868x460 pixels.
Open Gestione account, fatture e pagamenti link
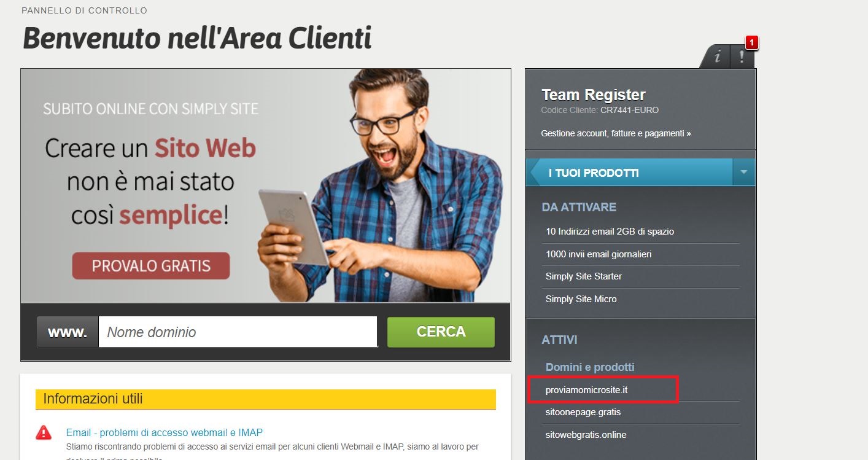(x=616, y=133)
